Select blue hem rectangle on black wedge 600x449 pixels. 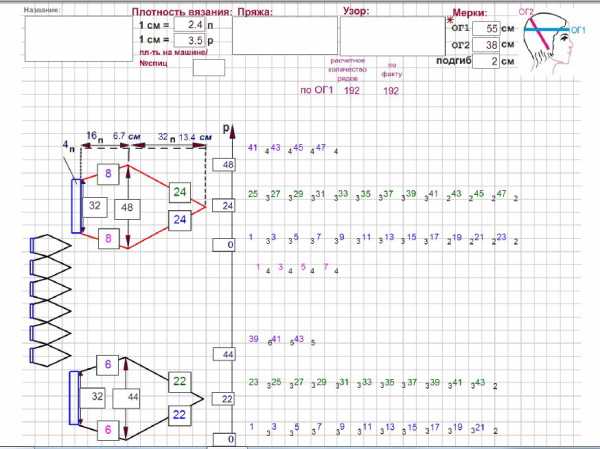click(72, 396)
